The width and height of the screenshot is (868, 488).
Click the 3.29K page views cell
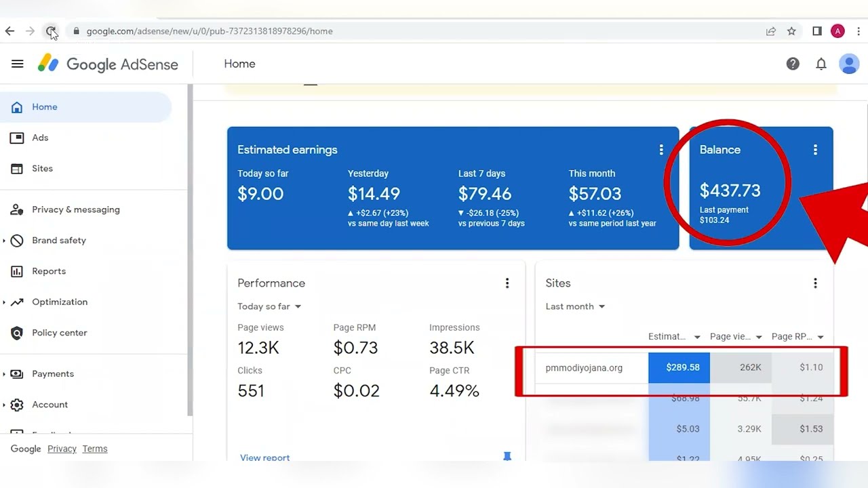pos(741,429)
